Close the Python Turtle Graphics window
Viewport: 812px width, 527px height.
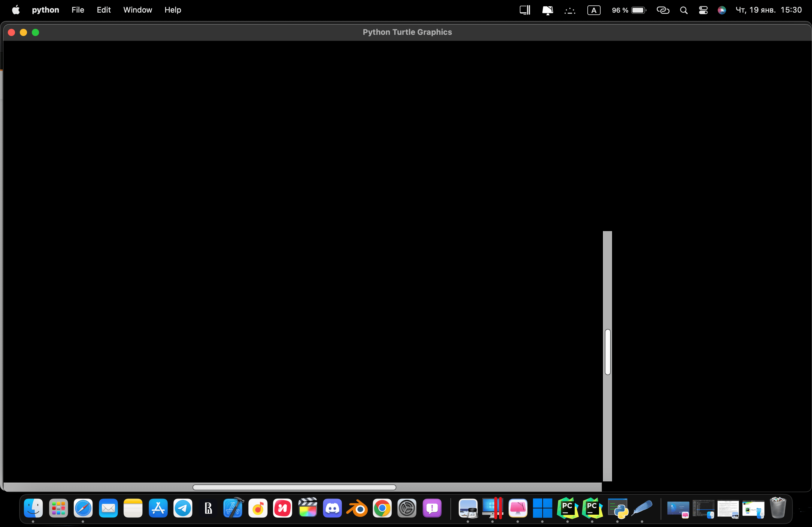point(11,32)
